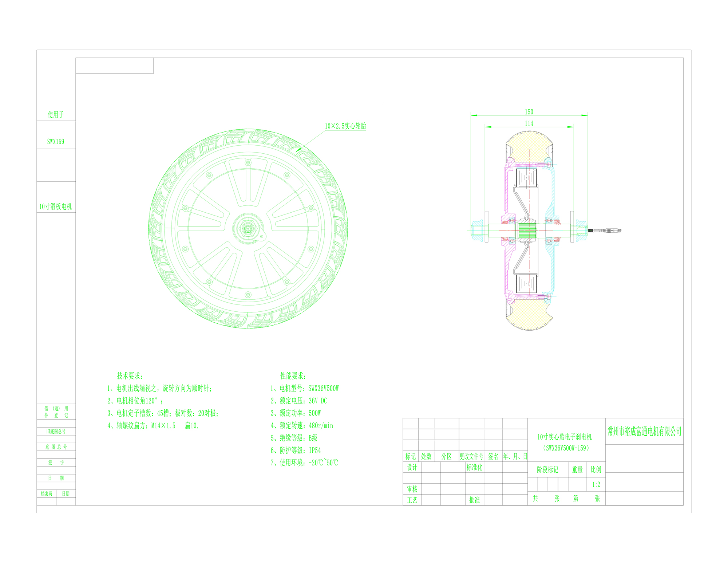This screenshot has height=563, width=728.
Task: Click the 设计 cell in title block
Action: 412,467
